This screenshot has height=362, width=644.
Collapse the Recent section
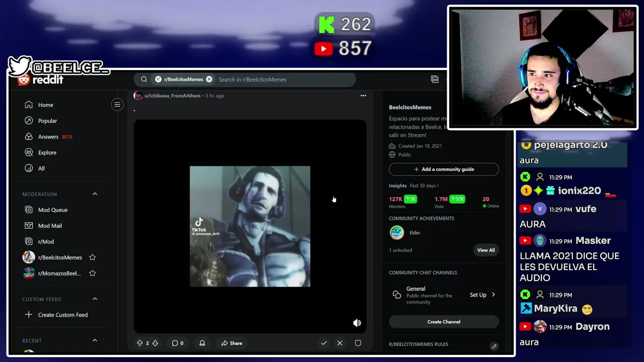(95, 340)
